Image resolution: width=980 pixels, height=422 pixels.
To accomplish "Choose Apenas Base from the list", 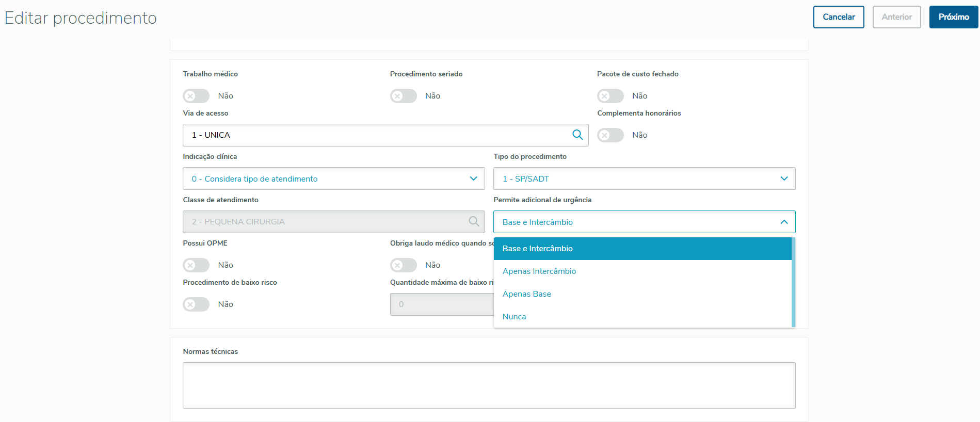I will coord(527,294).
